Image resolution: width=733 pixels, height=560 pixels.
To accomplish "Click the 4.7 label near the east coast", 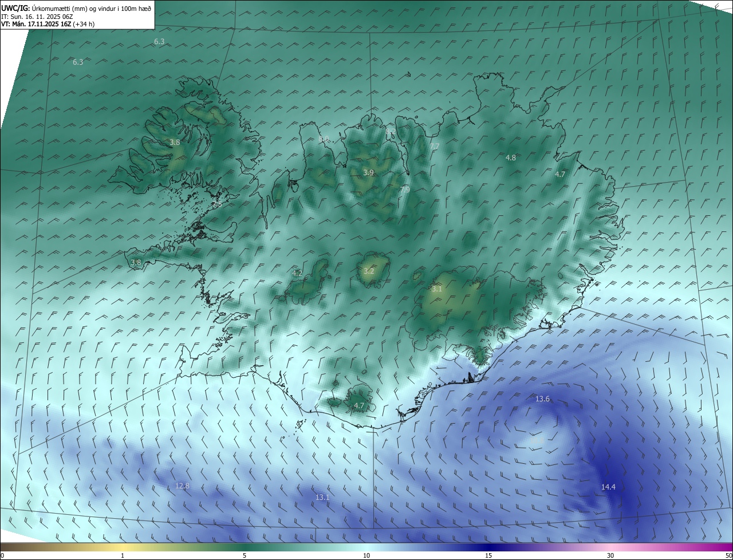I will click(560, 174).
